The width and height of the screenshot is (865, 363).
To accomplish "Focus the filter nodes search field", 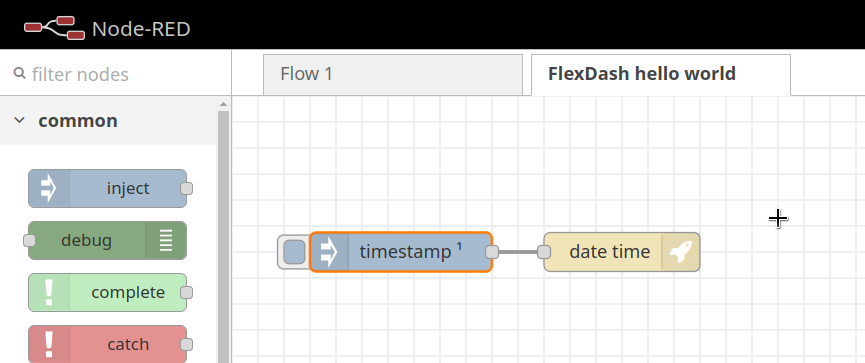I will coord(115,74).
